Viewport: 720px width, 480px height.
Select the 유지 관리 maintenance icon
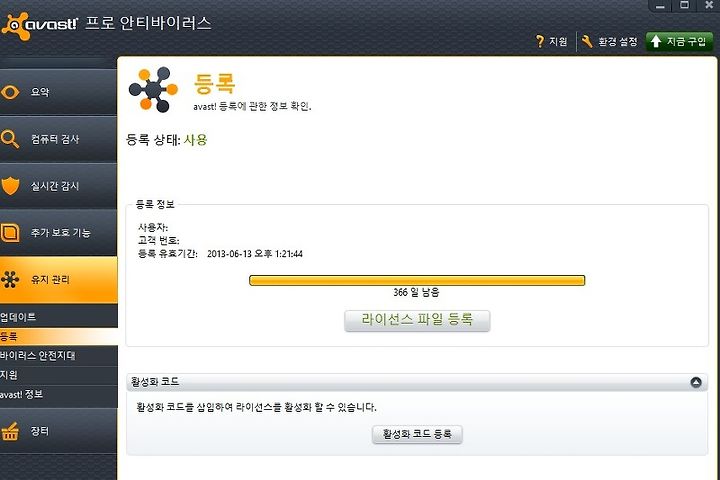pyautogui.click(x=10, y=279)
